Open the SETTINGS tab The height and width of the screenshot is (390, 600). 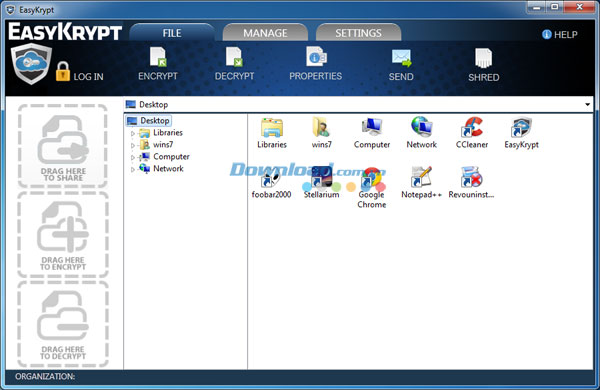359,33
